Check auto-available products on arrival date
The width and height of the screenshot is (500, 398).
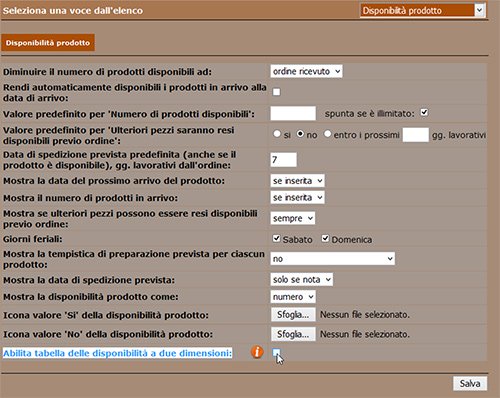[276, 92]
